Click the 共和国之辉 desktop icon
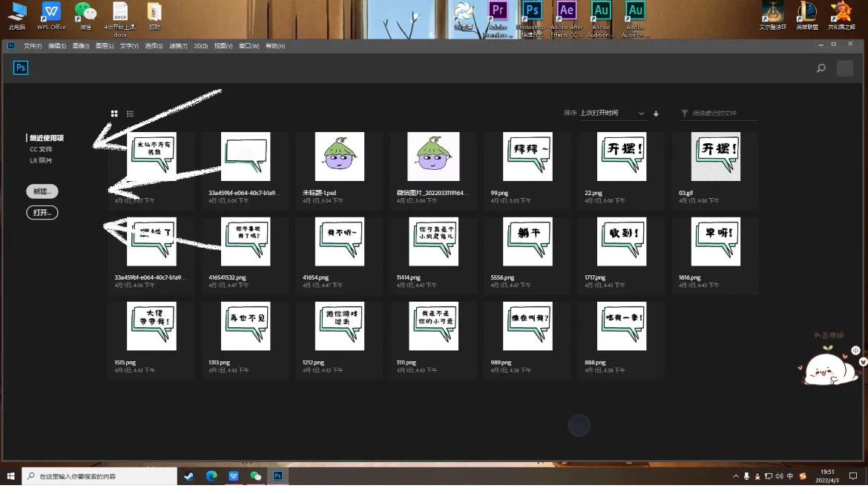This screenshot has height=494, width=868. click(841, 16)
